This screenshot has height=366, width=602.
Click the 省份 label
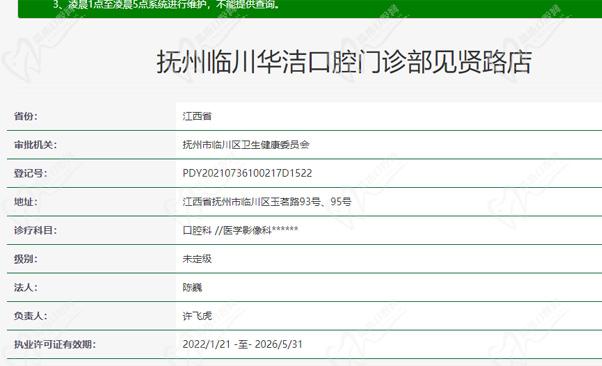[26, 116]
